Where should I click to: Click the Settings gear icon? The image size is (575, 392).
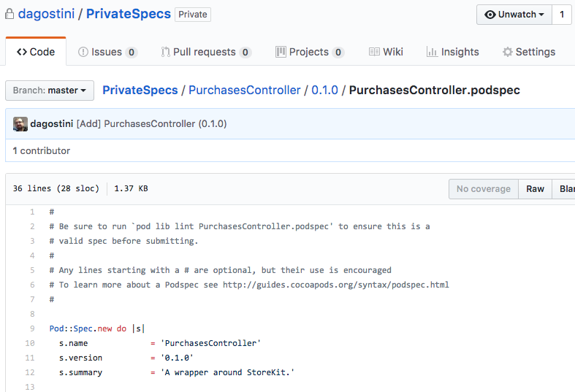507,52
